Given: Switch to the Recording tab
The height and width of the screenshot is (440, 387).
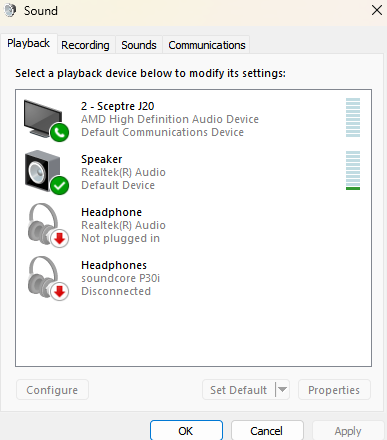Looking at the screenshot, I should pyautogui.click(x=85, y=45).
